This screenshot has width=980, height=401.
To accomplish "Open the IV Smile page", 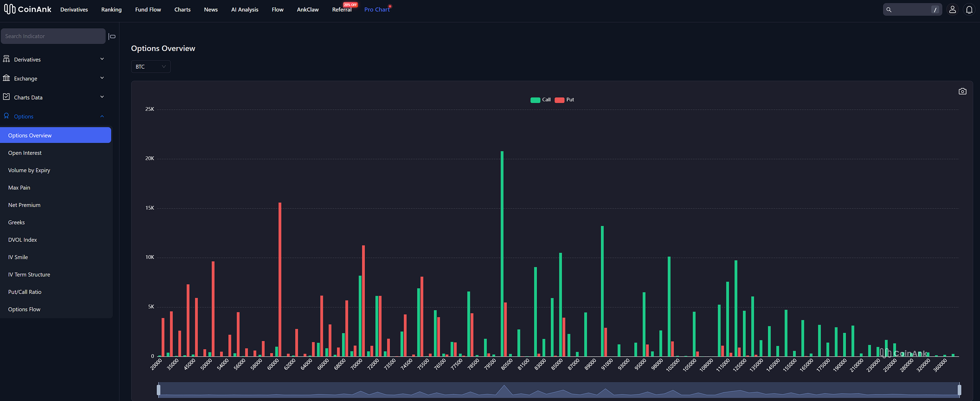I will click(x=55, y=257).
